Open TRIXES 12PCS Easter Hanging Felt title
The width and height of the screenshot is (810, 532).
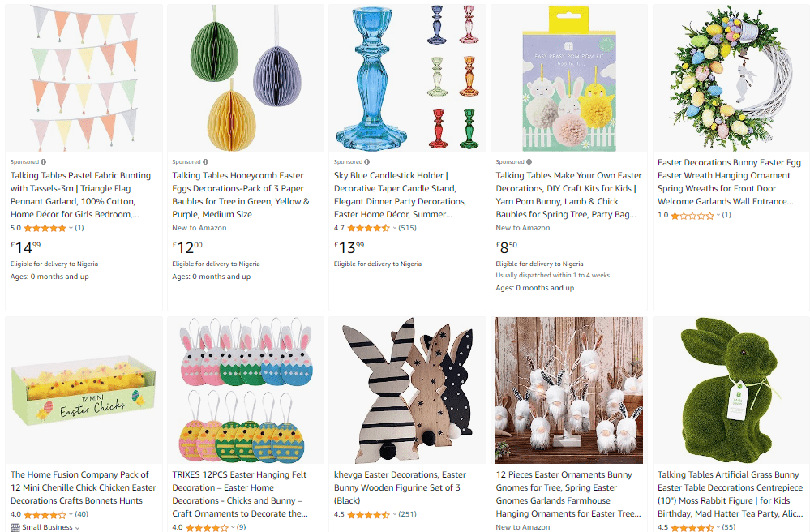point(240,494)
